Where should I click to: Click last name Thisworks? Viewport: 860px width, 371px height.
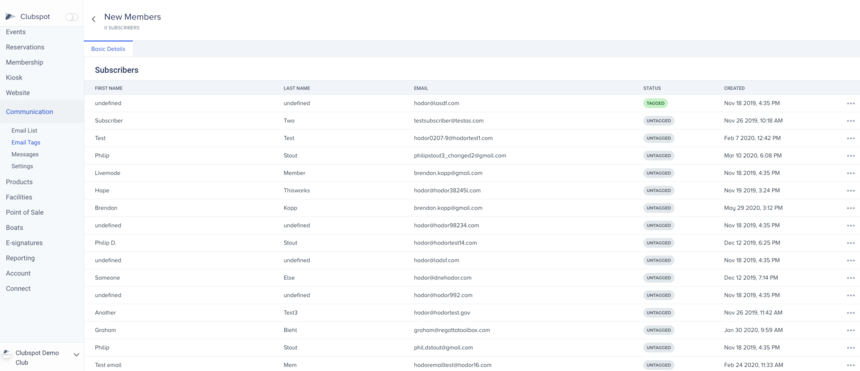click(297, 190)
